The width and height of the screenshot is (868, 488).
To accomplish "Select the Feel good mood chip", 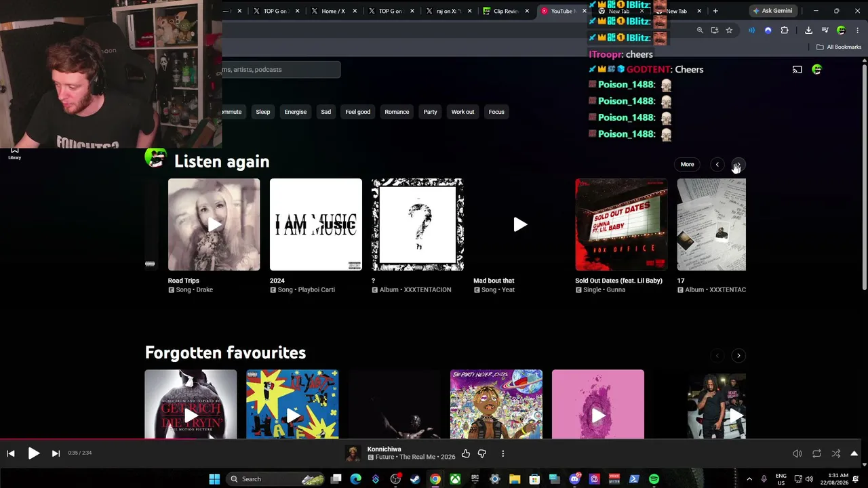I will point(358,112).
